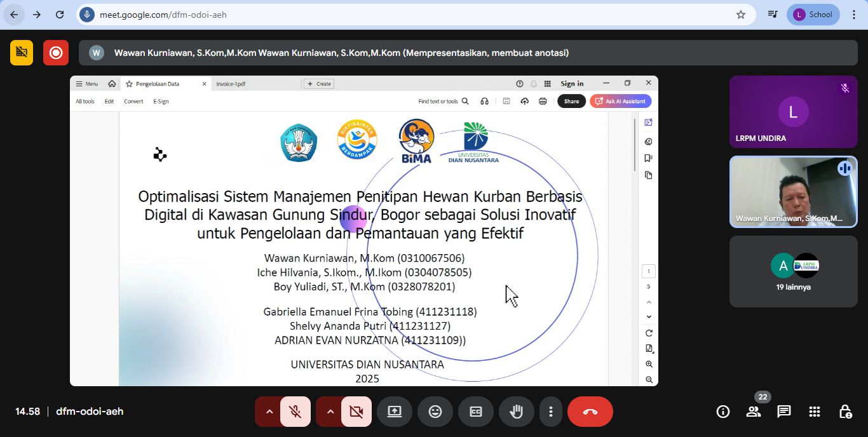
Task: Click the red leave call button
Action: pyautogui.click(x=590, y=412)
